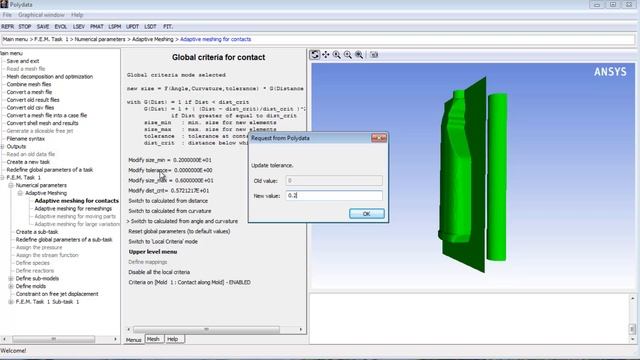This screenshot has width=640, height=360.
Task: Click the New value input field
Action: (334, 196)
